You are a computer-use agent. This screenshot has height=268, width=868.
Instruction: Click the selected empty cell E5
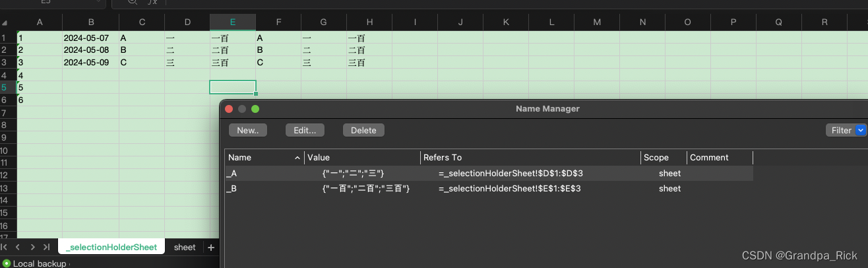click(233, 87)
